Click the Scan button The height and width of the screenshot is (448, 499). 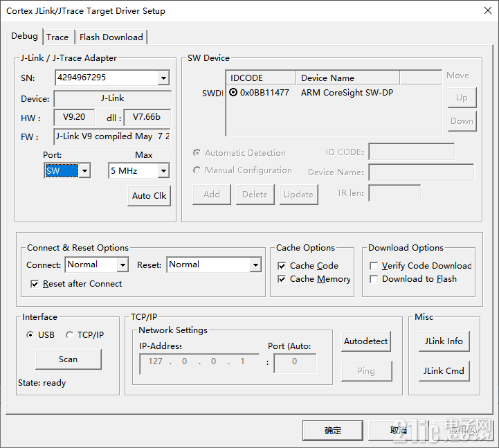[x=69, y=359]
